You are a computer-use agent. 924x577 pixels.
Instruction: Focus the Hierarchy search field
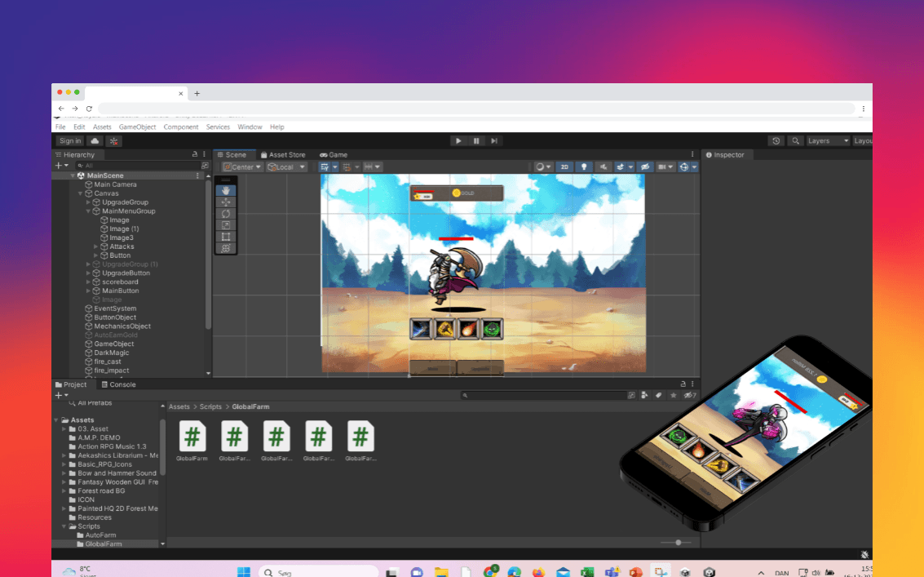click(x=138, y=166)
